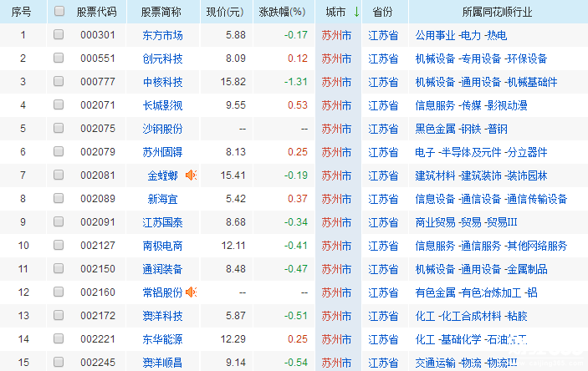Click 苏州市 in the 东方市场 row
The image size is (588, 371).
tap(336, 35)
